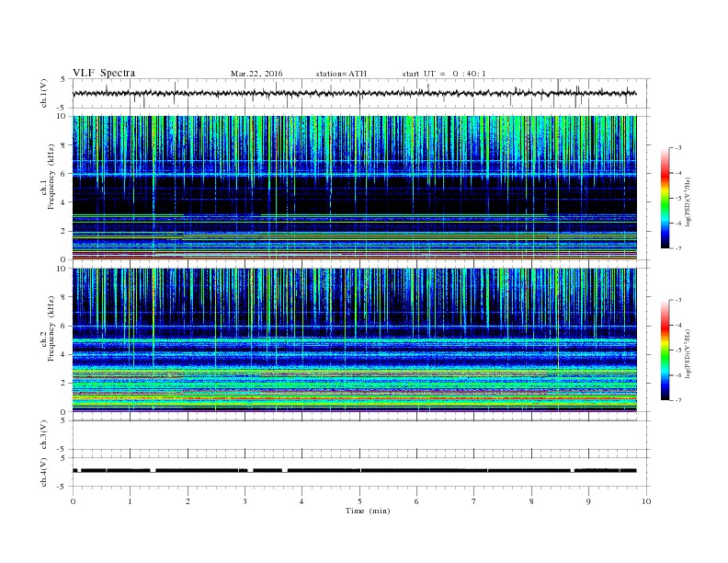Screen dimensions: 728x563
Task: Click time axis tick label "10"
Action: coord(646,501)
